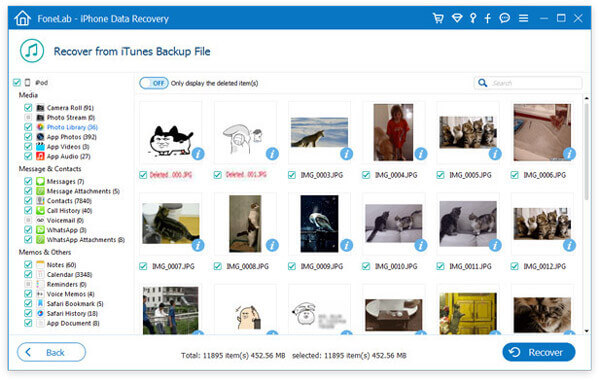
Task: Select the IMG_0006.JPG thumbnail
Action: click(x=542, y=132)
